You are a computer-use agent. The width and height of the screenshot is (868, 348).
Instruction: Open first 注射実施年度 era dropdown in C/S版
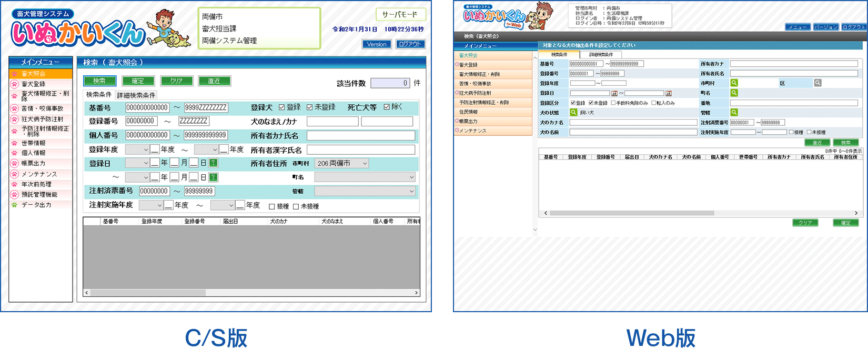click(x=151, y=205)
